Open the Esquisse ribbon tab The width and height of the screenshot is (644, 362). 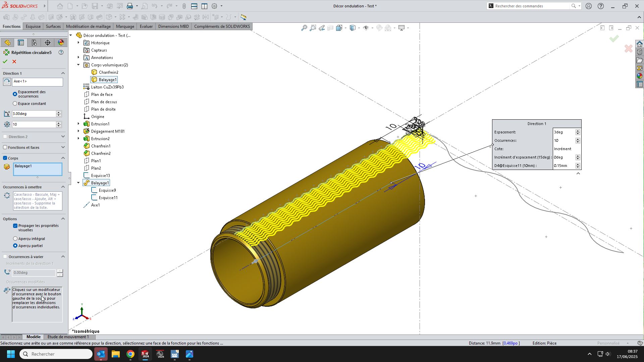click(x=33, y=26)
